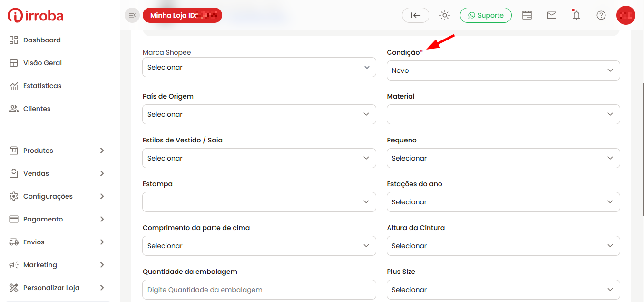644x302 pixels.
Task: Click the Marketing megaphone icon
Action: click(14, 265)
